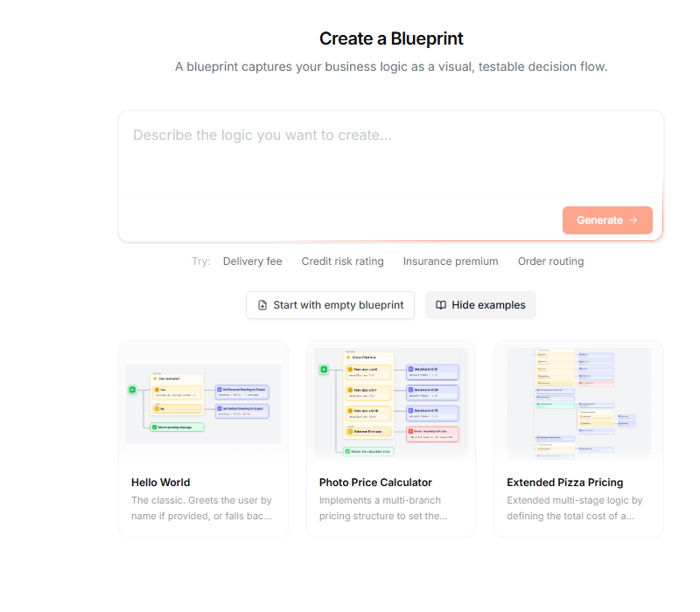Click the yellow condition node in Hello World preview
The image size is (700, 612).
coord(178,393)
